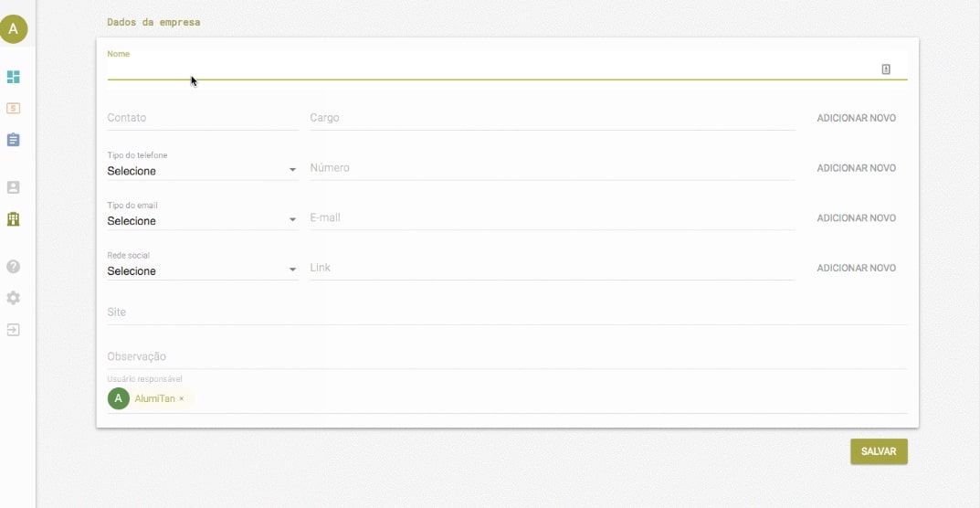Open the help question mark icon

point(13,267)
